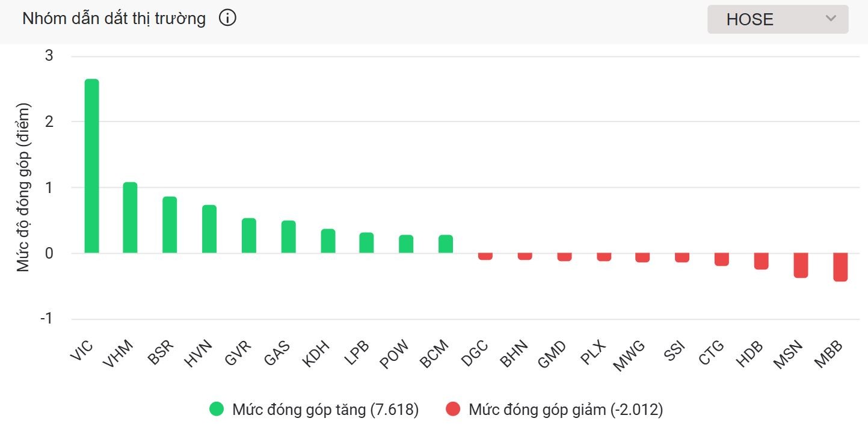Click the red MSN bar

(x=801, y=265)
